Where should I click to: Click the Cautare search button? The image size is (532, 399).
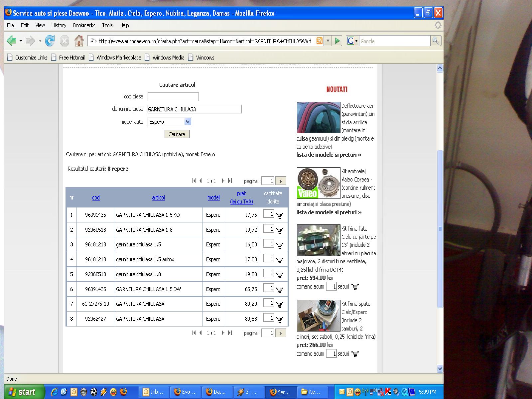(x=177, y=134)
